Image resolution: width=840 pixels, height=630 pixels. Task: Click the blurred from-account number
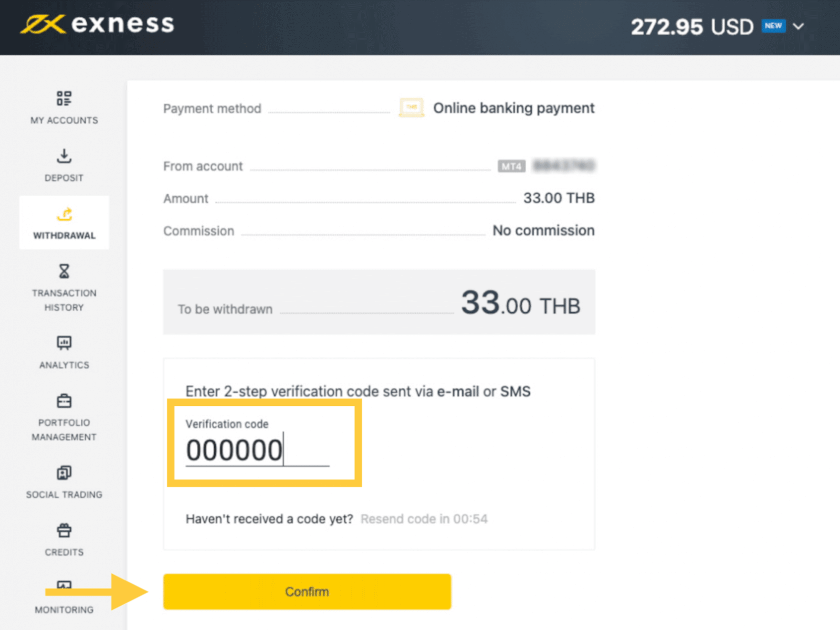point(564,166)
